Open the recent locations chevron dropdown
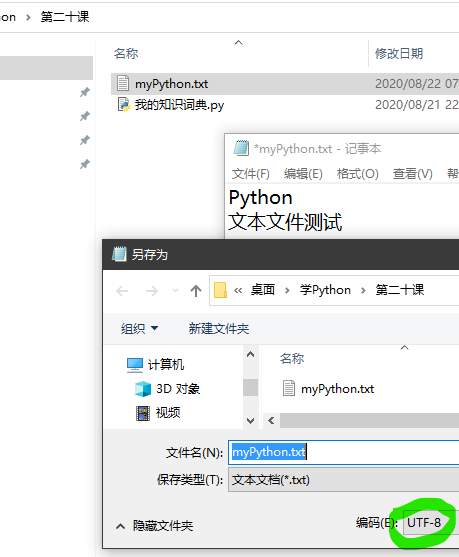 [x=176, y=291]
